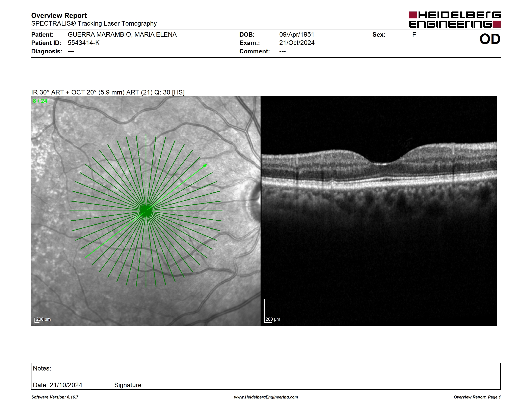Click the "Notes:" field label
The image size is (532, 411).
(42, 368)
